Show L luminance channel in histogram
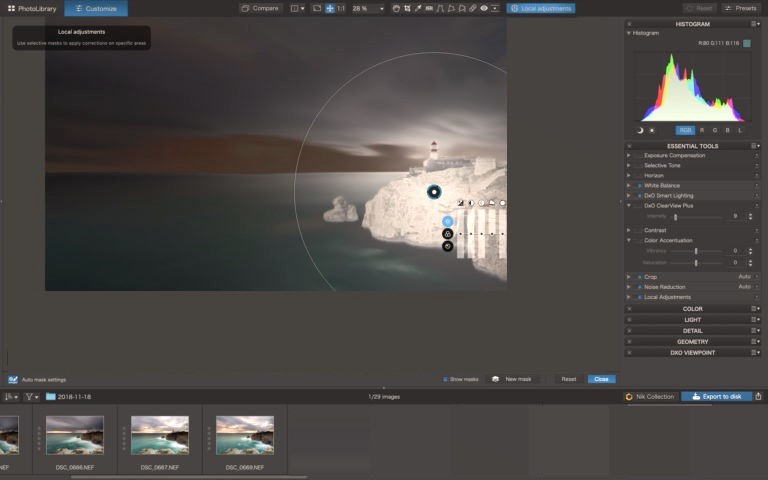 (740, 130)
